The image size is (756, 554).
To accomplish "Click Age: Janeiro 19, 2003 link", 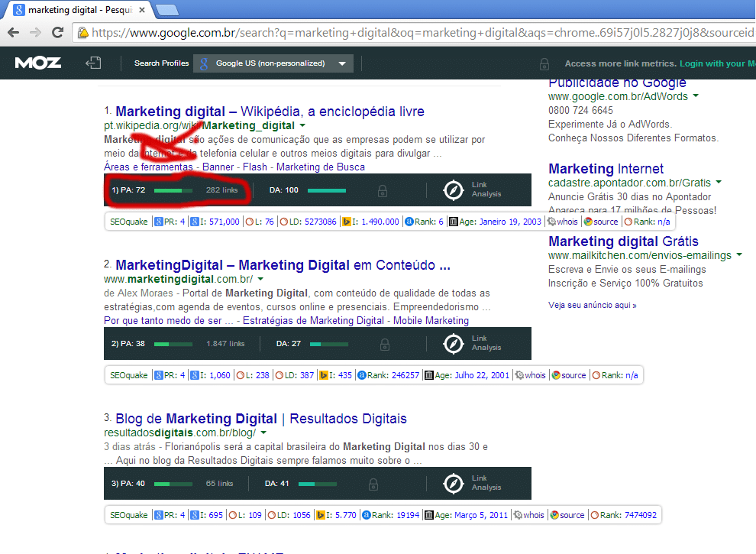I will [x=495, y=222].
